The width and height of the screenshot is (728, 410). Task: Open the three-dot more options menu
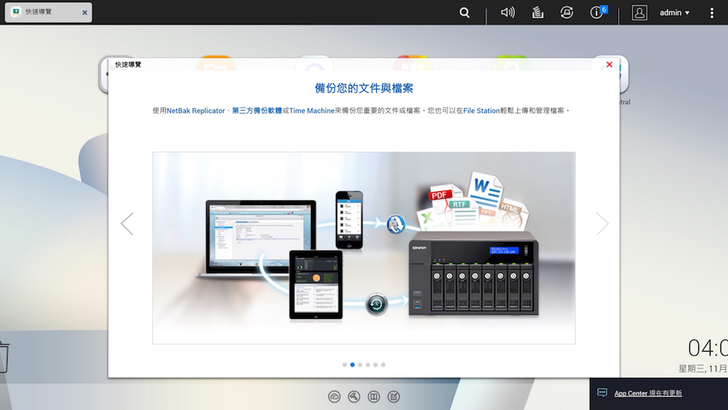click(712, 13)
